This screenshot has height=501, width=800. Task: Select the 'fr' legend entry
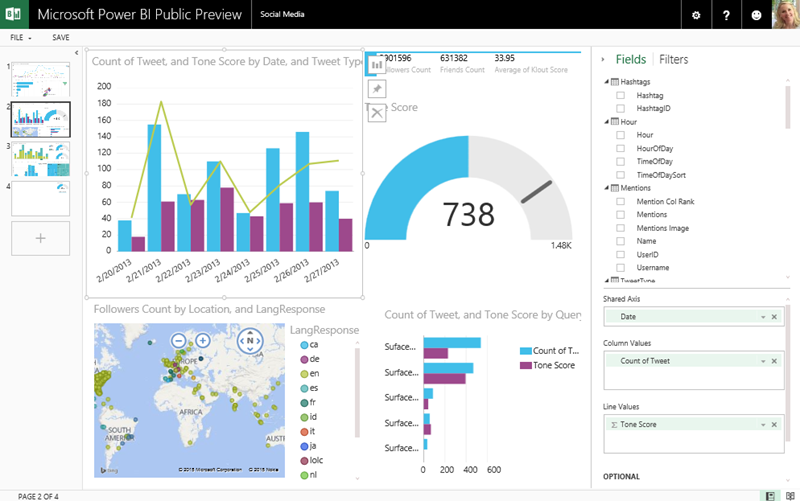pos(308,403)
